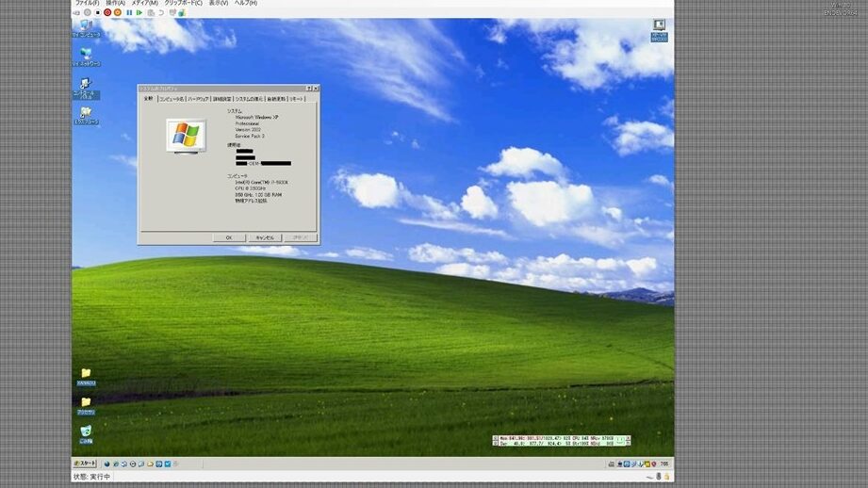Pause the virtual machine with the blue pause icon
The image size is (868, 488).
129,13
